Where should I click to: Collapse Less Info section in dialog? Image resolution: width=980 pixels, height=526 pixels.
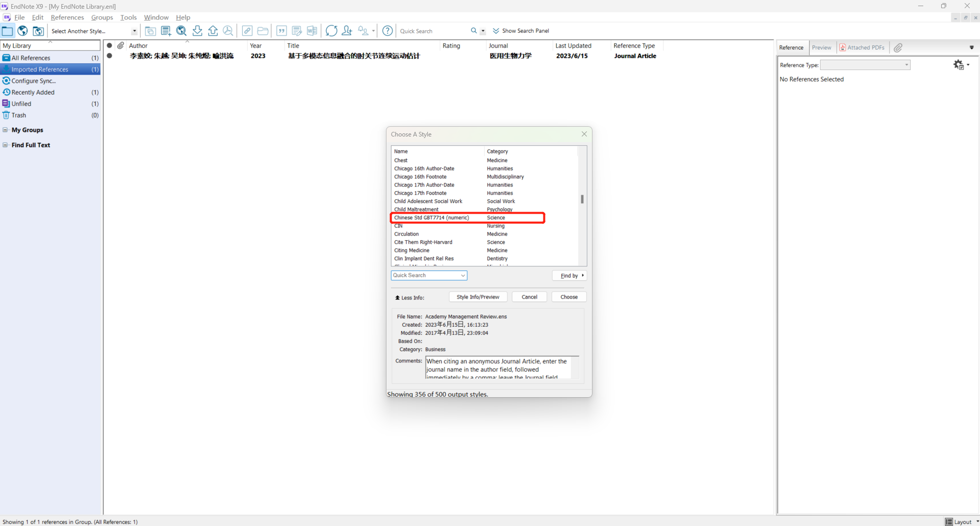409,298
